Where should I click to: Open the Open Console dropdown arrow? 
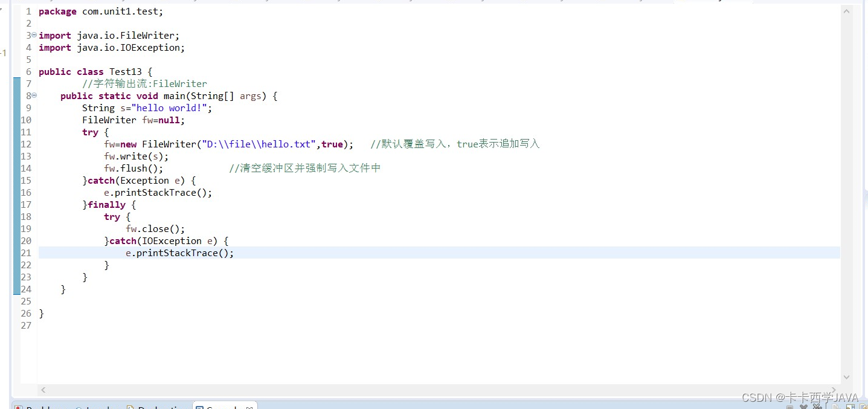coord(867,405)
